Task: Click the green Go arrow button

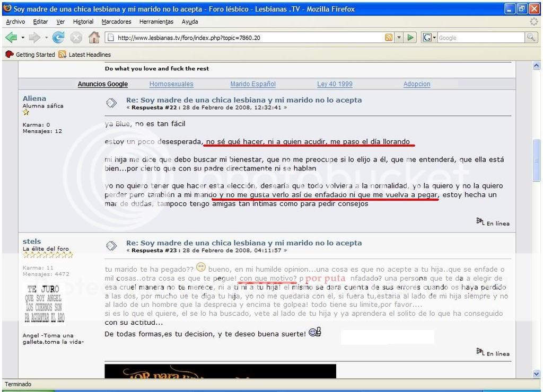Action: (411, 38)
